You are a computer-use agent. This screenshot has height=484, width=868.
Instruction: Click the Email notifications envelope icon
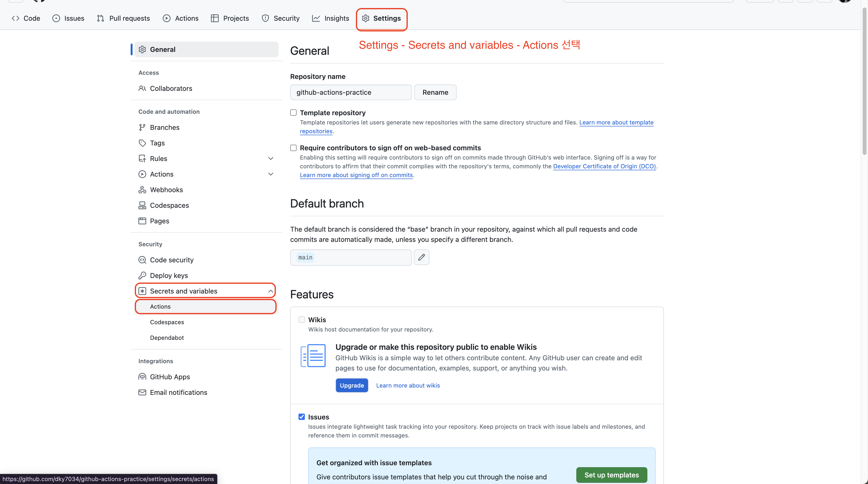tap(142, 392)
